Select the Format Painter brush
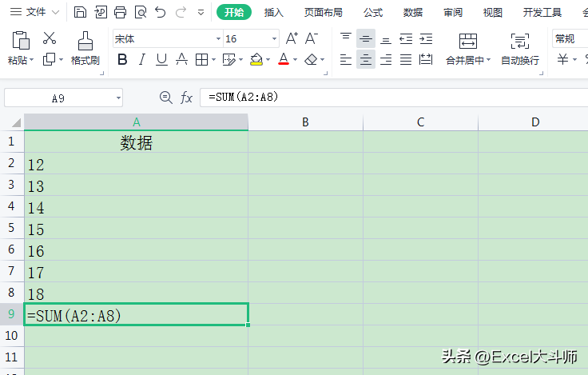 [x=85, y=41]
